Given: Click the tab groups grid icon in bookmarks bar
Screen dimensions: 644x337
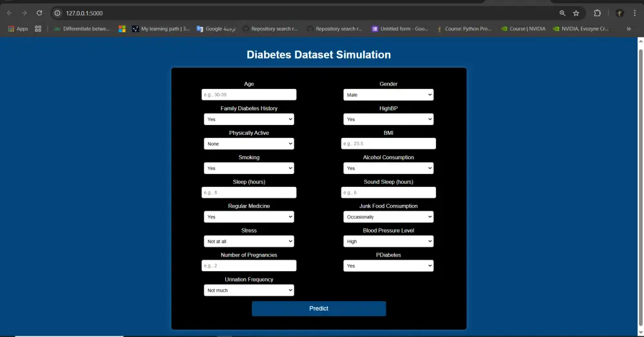Looking at the screenshot, I should click(38, 29).
